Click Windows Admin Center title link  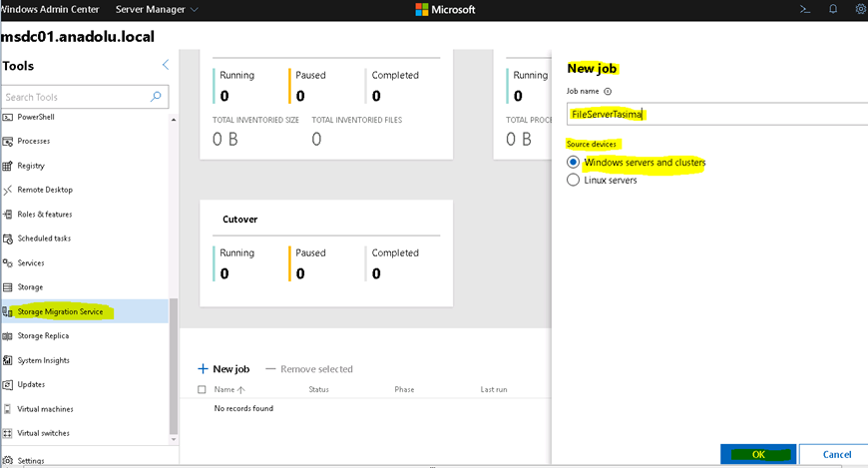tap(50, 9)
